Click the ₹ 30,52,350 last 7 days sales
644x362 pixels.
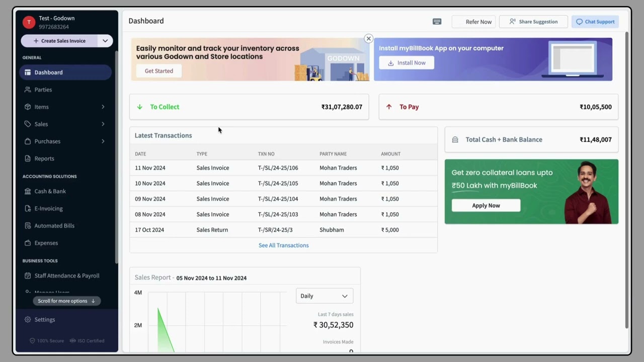[x=333, y=325]
